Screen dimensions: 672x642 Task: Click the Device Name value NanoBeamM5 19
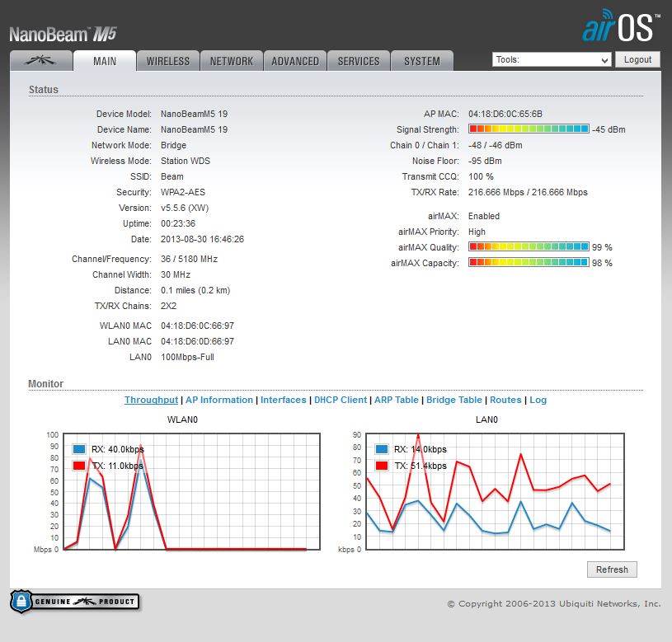point(194,129)
